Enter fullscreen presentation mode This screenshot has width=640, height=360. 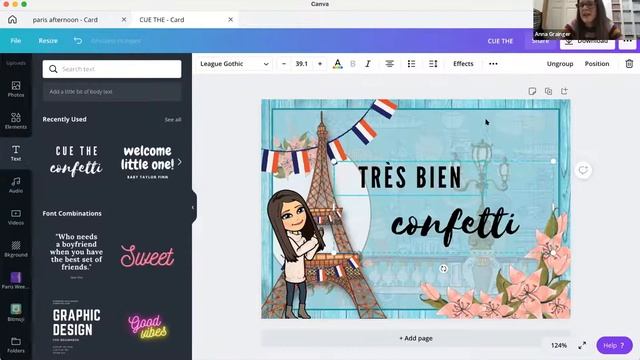pos(582,345)
